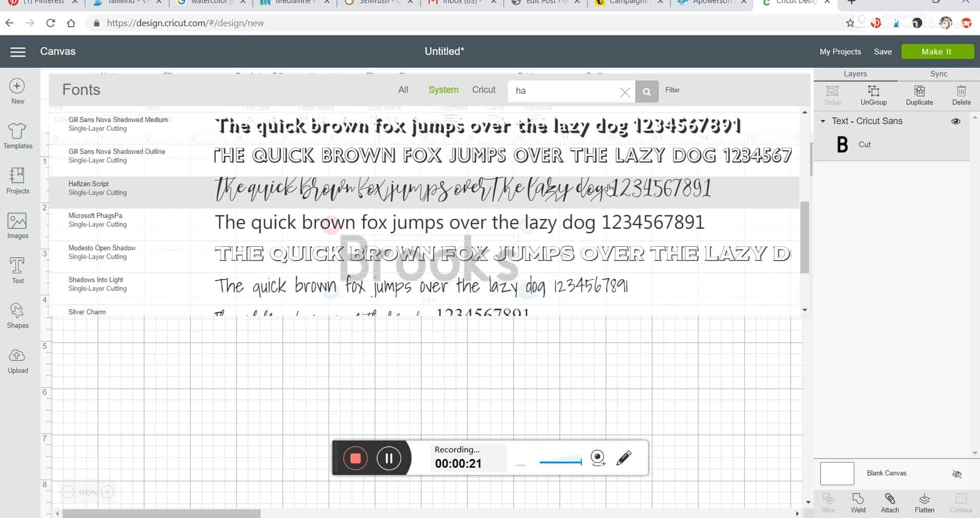Click the horizontal canvas scrollbar
The width and height of the screenshot is (980, 518).
[162, 513]
